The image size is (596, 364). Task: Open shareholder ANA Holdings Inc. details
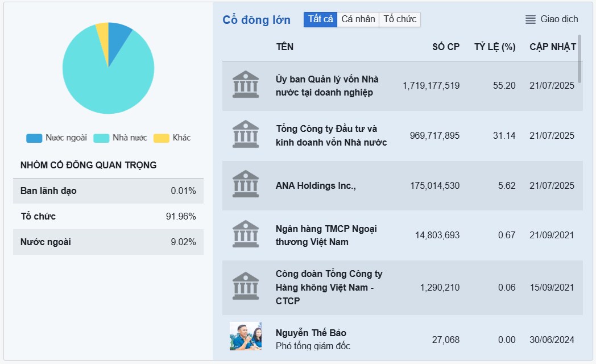point(318,185)
